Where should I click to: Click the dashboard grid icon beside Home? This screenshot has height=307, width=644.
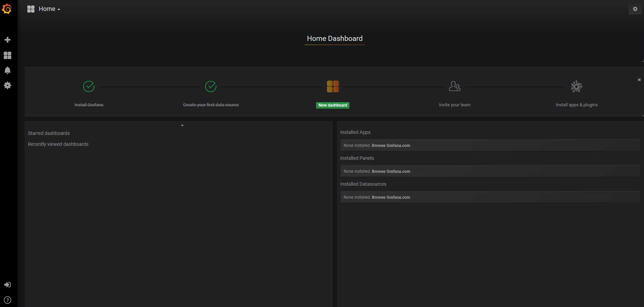coord(31,9)
